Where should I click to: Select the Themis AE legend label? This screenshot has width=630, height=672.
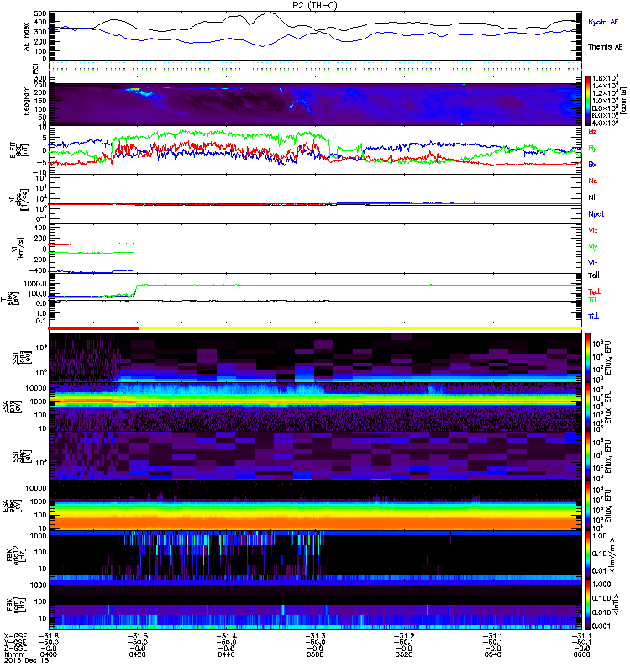605,47
